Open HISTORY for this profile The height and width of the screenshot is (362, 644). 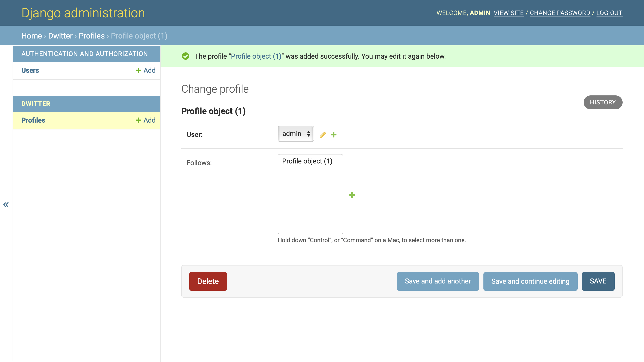click(x=603, y=102)
